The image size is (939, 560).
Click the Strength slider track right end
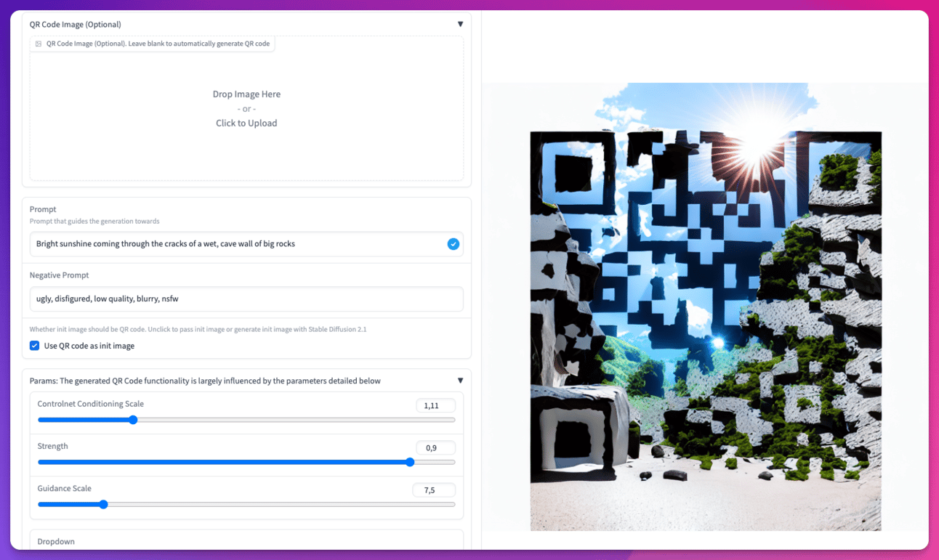[x=451, y=462]
